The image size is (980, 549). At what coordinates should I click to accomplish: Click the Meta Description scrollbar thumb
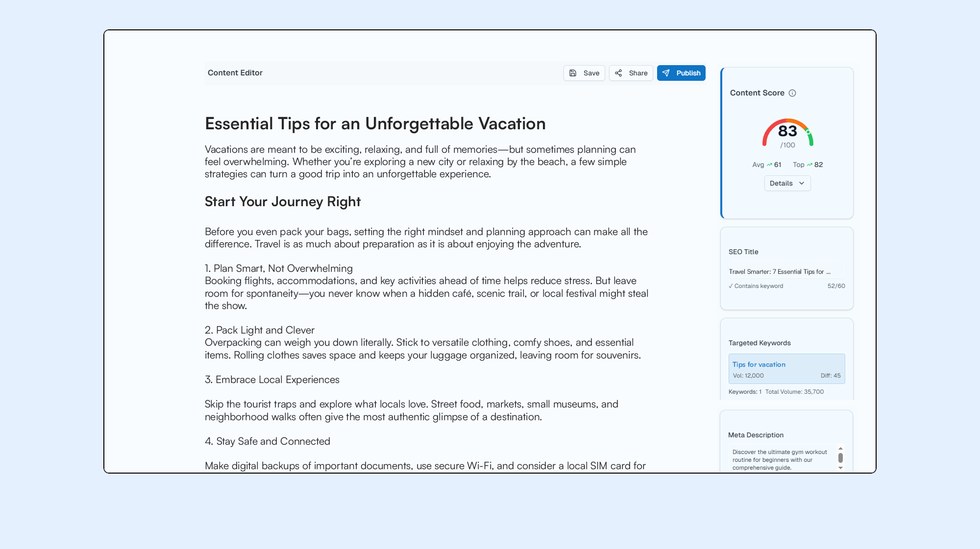(x=840, y=458)
